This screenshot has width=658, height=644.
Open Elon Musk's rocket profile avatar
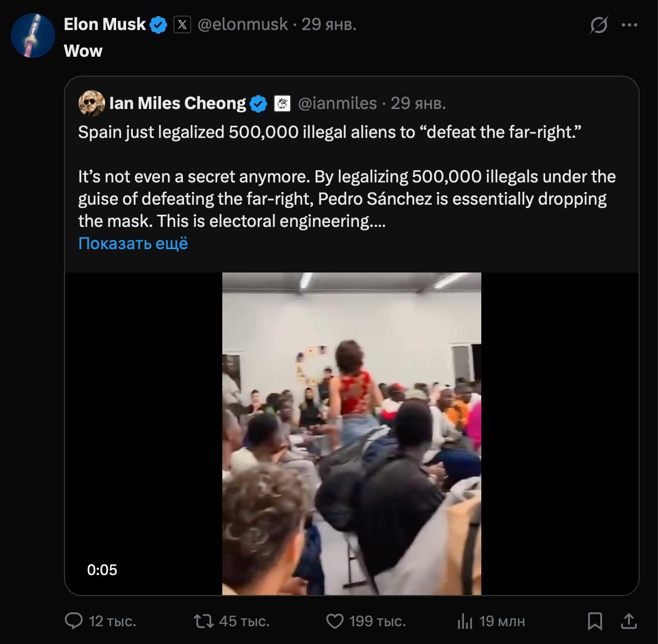[33, 36]
